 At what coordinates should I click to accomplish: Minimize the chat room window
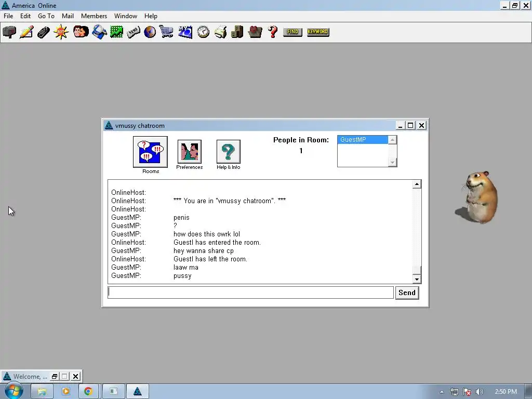pyautogui.click(x=401, y=126)
